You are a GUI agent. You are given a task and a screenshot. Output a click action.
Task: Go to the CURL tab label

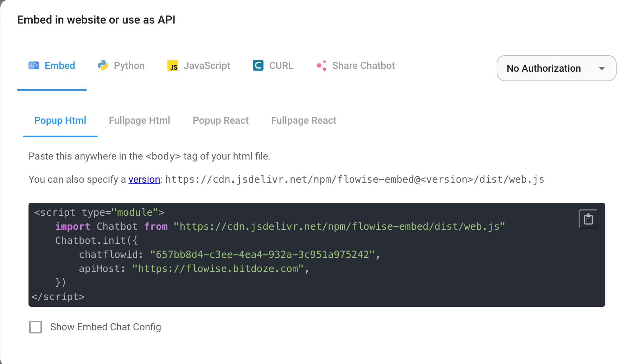(281, 66)
